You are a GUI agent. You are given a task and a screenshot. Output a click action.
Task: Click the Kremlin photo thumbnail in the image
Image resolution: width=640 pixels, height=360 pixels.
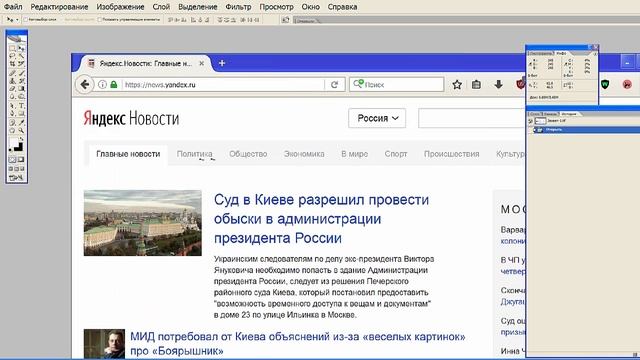tap(142, 223)
